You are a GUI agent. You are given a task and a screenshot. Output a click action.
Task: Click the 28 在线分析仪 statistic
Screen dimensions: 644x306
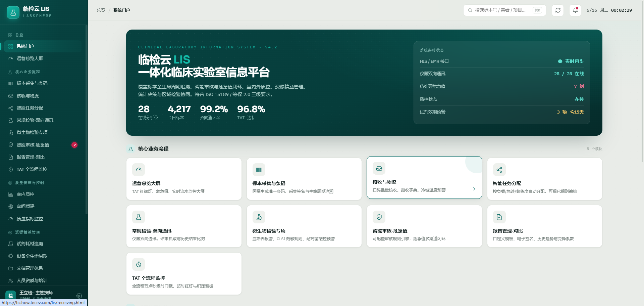tap(148, 112)
